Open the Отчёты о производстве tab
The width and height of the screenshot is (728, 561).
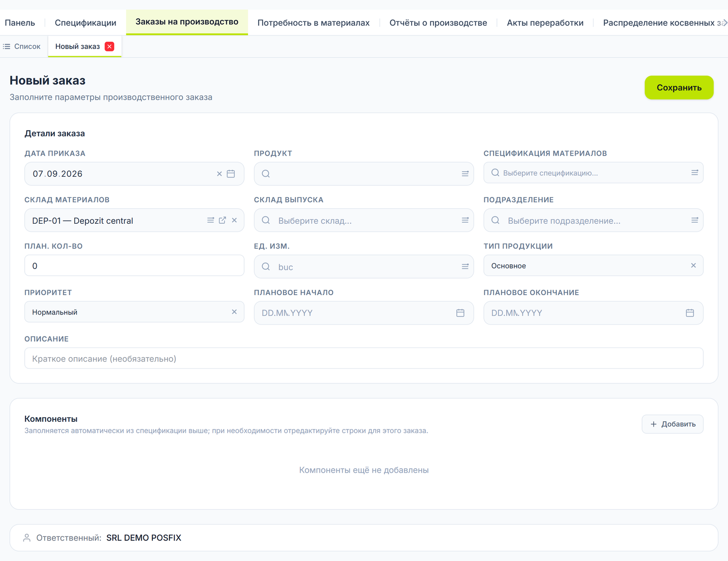438,23
